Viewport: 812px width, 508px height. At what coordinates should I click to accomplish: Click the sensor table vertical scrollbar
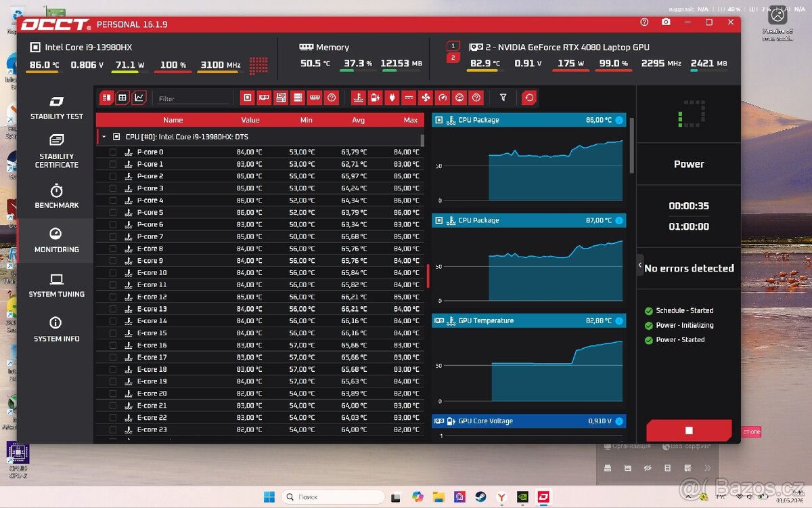422,140
